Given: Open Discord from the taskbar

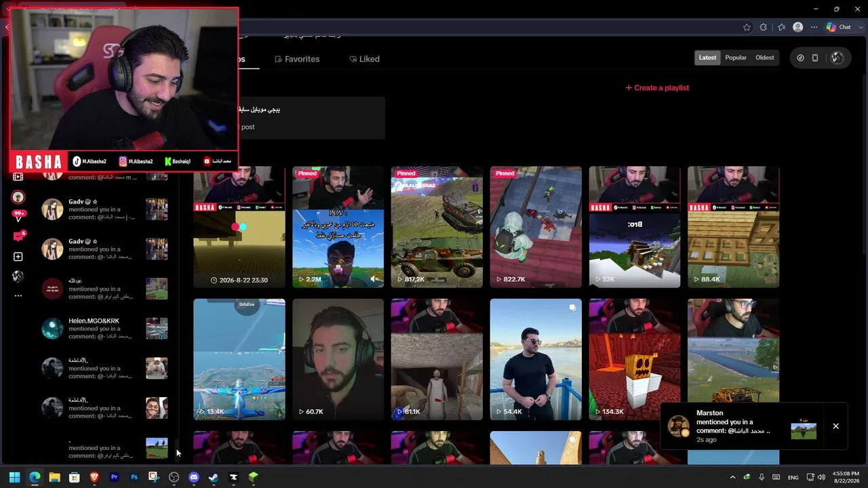Looking at the screenshot, I should pos(193,477).
